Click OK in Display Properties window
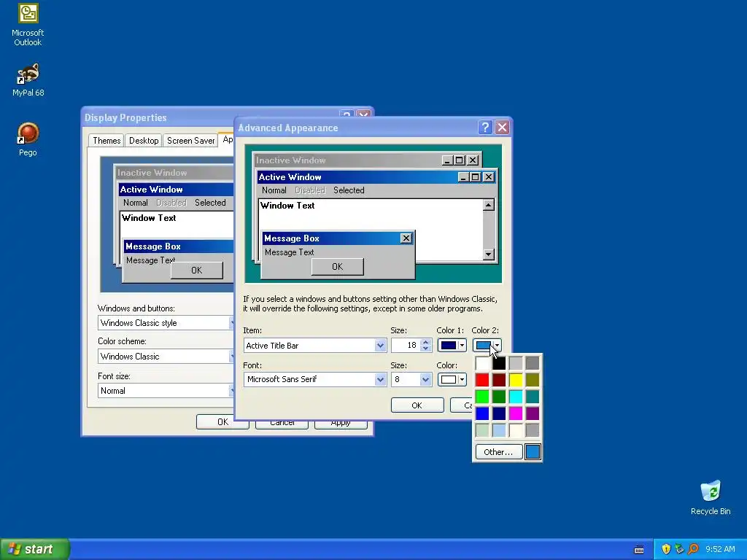The width and height of the screenshot is (747, 560). click(222, 422)
